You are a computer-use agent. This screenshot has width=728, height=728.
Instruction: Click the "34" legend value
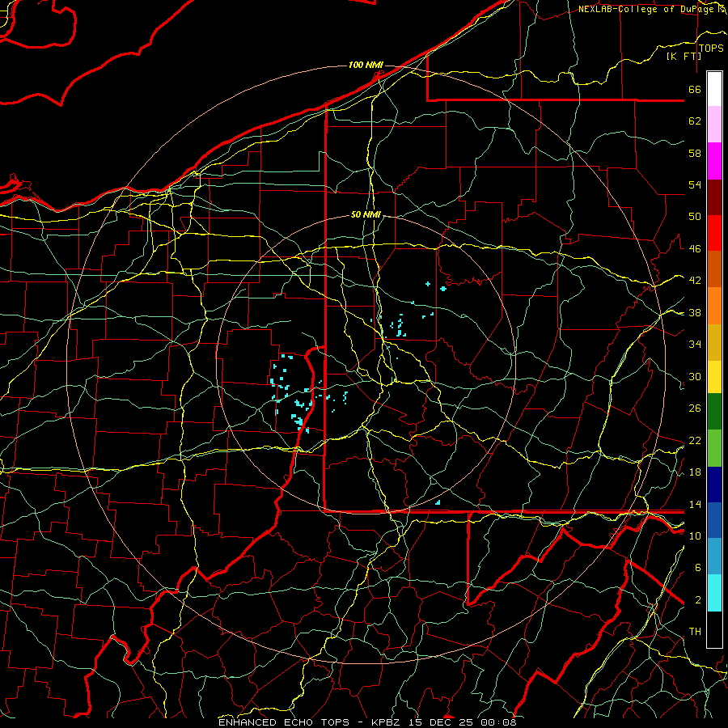tap(695, 345)
